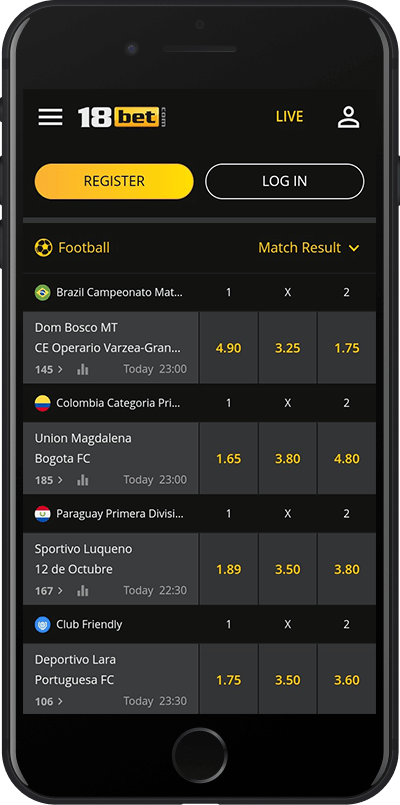Image resolution: width=400 pixels, height=805 pixels.
Task: Expand 185 more markets for Union Magdalena
Action: pos(49,480)
